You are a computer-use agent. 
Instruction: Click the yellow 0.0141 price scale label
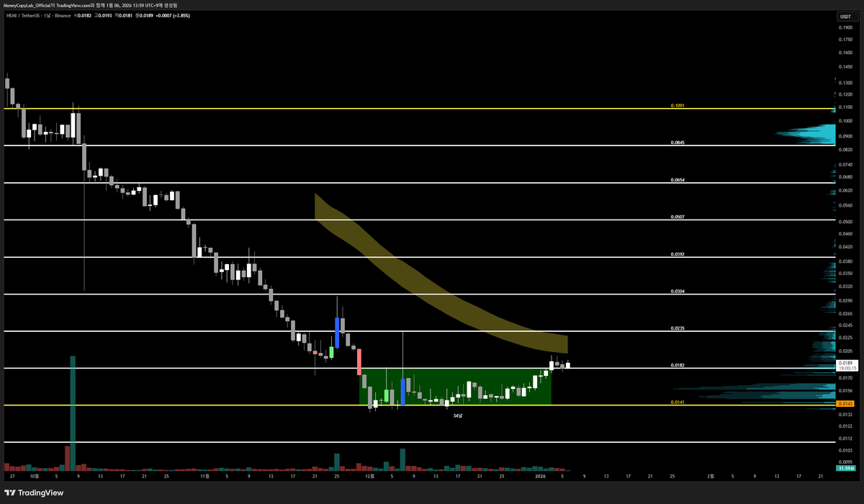tap(847, 404)
